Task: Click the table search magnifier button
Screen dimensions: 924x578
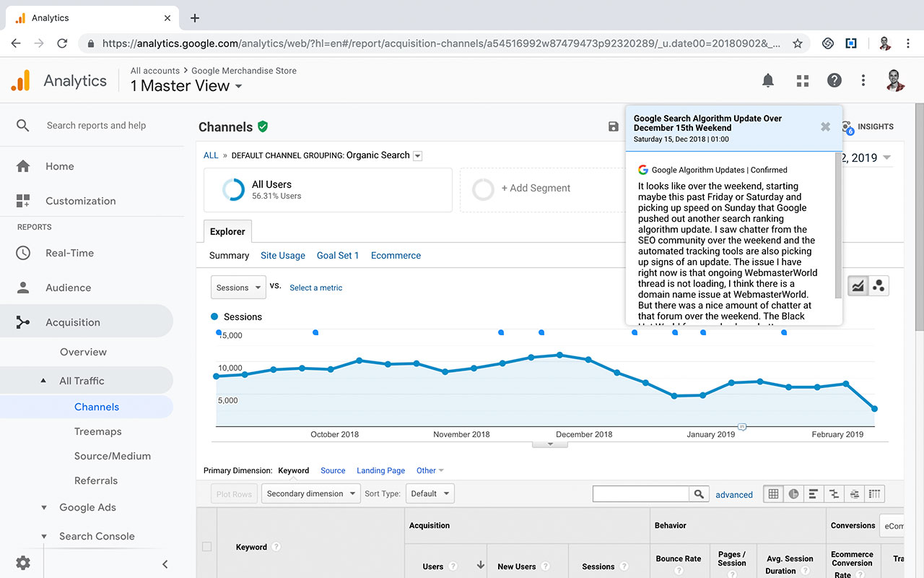Action: (x=698, y=494)
